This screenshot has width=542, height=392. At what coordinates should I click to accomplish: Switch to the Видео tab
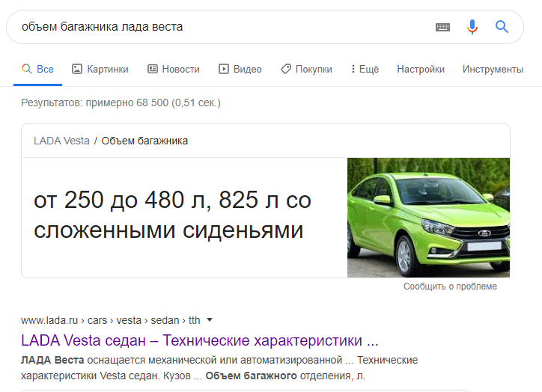coord(240,69)
